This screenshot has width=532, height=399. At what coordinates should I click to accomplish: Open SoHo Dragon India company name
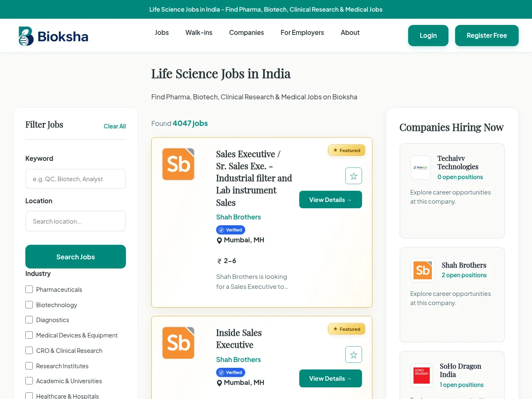coord(461,370)
